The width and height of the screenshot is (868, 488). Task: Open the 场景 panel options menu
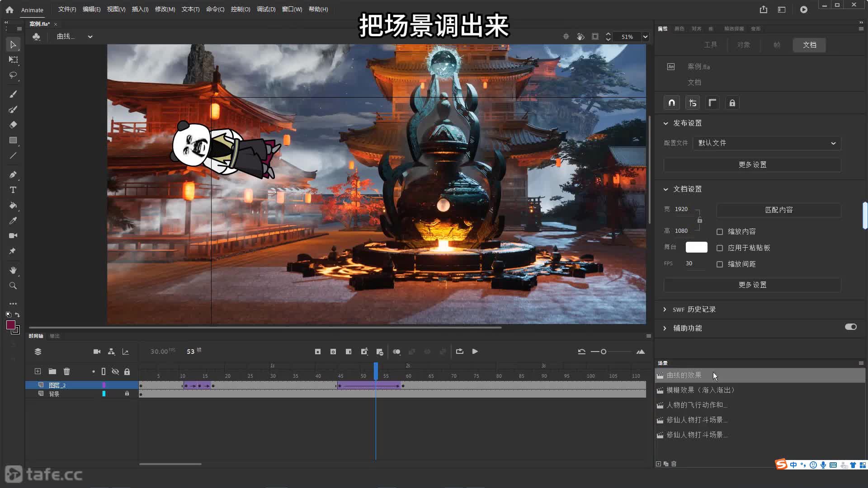coord(861,363)
